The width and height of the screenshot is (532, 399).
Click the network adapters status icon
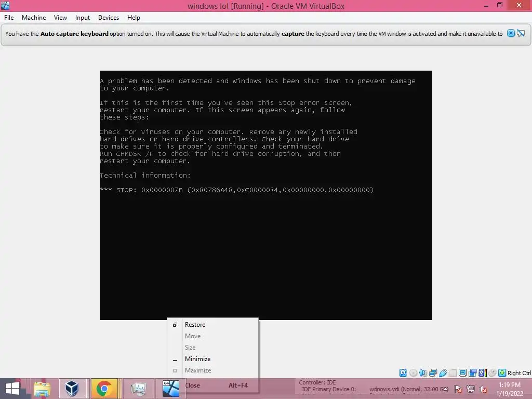click(x=433, y=373)
